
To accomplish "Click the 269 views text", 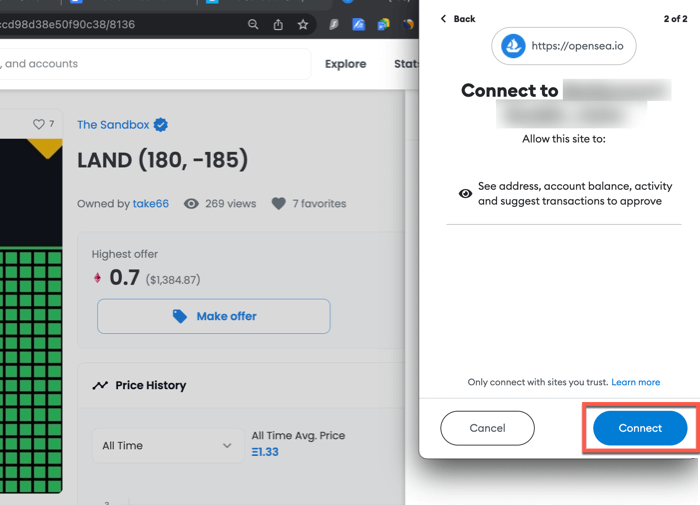I will (x=231, y=204).
